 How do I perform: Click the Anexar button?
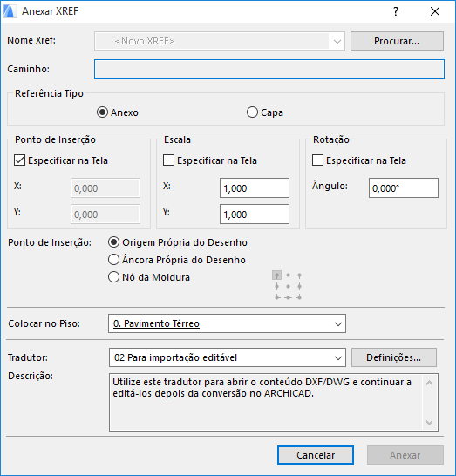[x=405, y=455]
